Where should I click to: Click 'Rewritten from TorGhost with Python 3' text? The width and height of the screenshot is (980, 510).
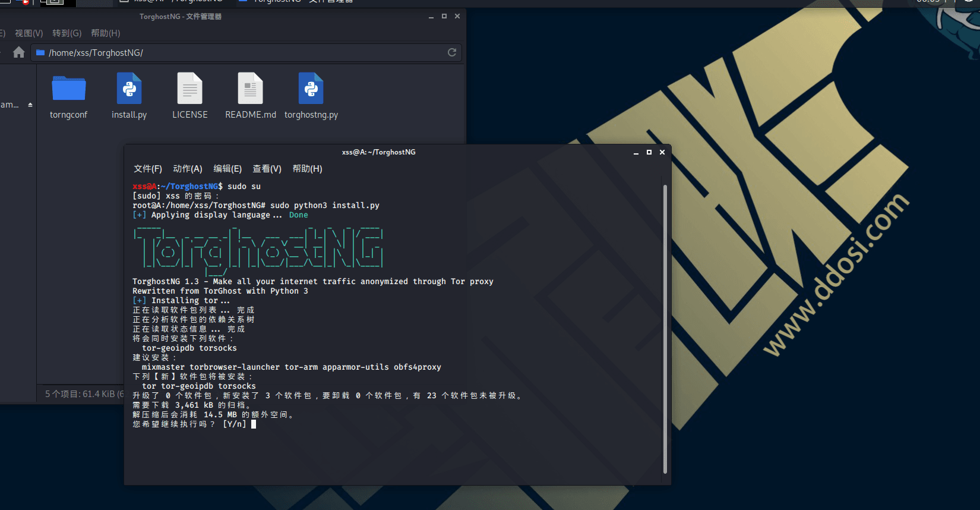tap(220, 291)
